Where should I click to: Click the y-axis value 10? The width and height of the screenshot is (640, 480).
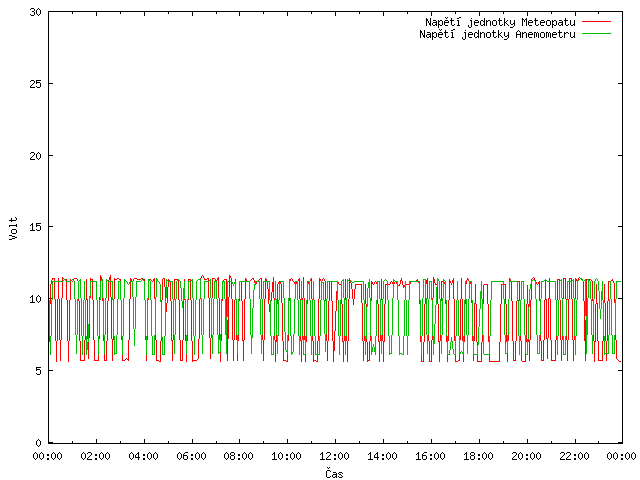coord(36,299)
